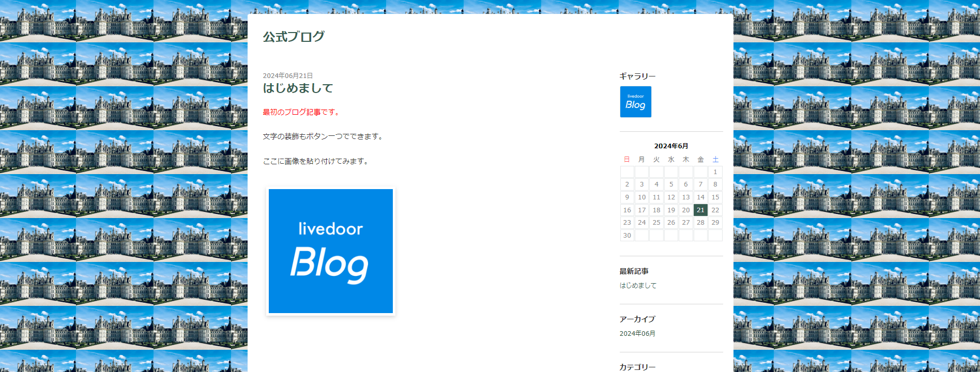Click calendar date 22
Screen dimensions: 980x372
715,210
